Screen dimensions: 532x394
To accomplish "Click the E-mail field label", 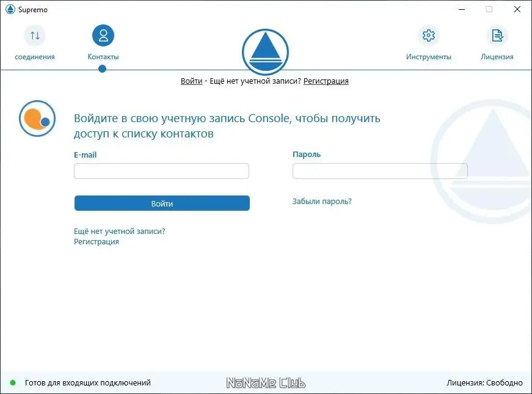I will [x=85, y=155].
